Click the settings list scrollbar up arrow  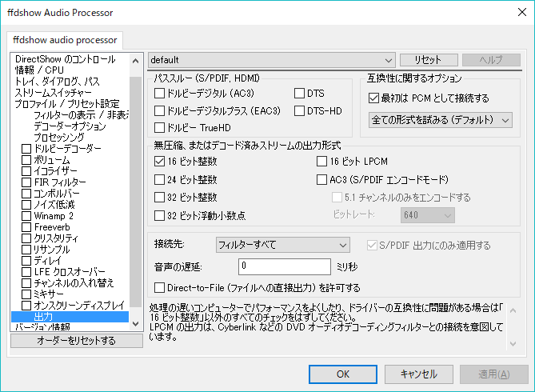tap(135, 61)
